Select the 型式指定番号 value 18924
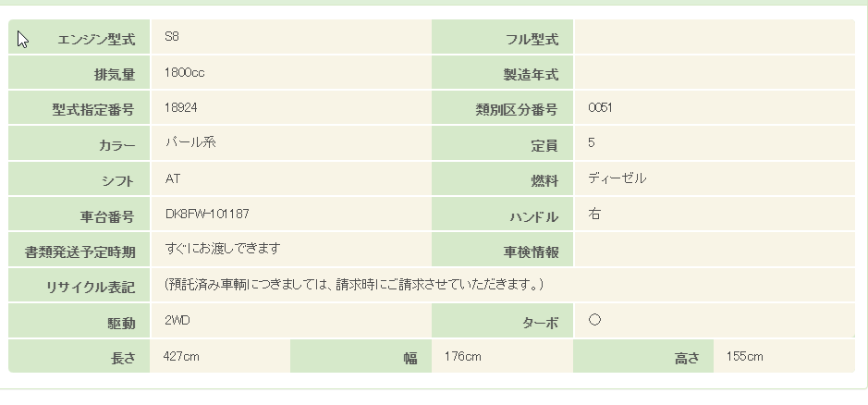 tap(181, 108)
